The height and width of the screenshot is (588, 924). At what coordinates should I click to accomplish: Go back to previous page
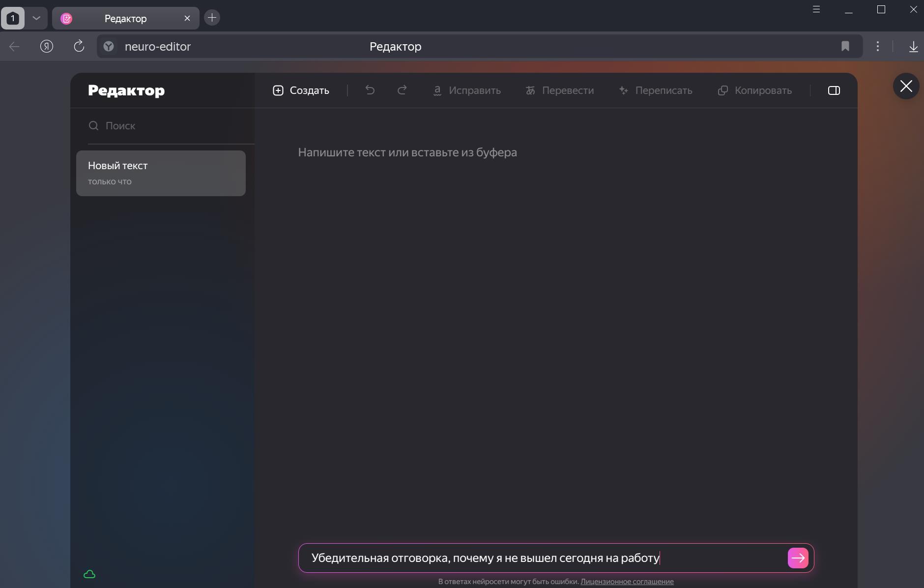click(x=14, y=47)
